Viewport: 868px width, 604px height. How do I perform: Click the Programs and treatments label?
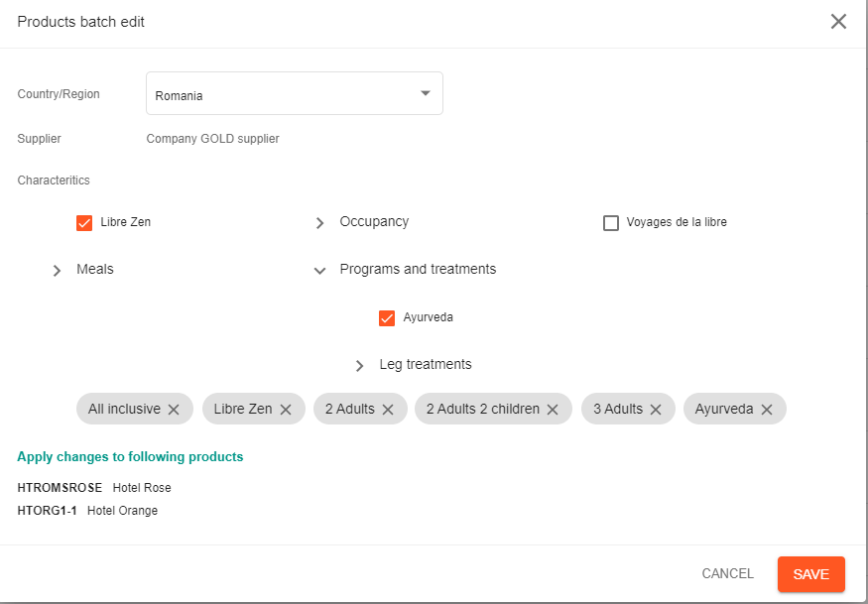(418, 269)
